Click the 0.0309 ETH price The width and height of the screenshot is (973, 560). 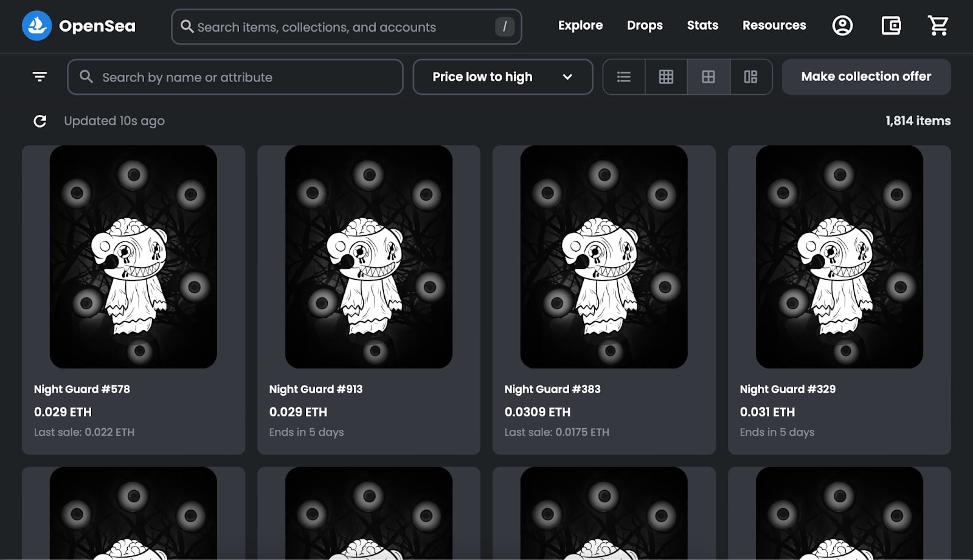[538, 412]
